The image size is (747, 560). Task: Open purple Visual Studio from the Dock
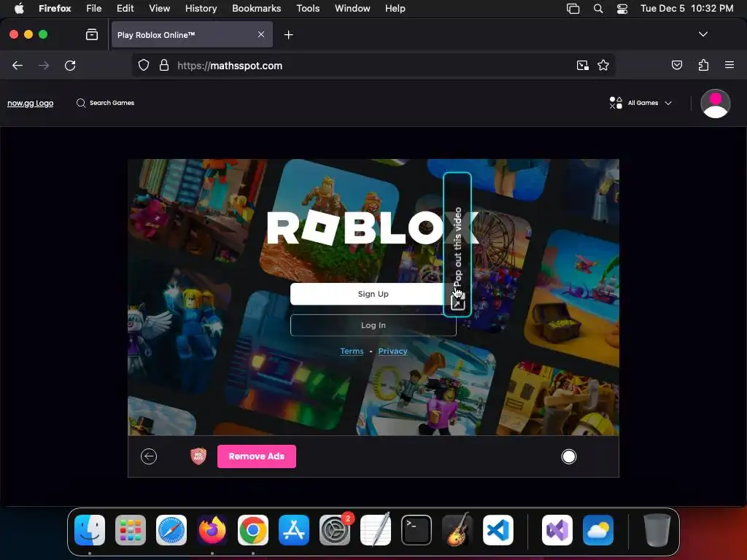pyautogui.click(x=557, y=530)
